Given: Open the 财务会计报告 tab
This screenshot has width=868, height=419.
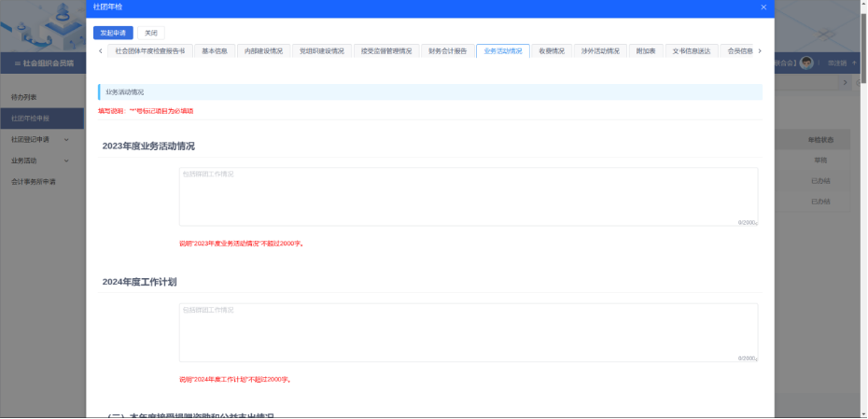Looking at the screenshot, I should point(447,51).
